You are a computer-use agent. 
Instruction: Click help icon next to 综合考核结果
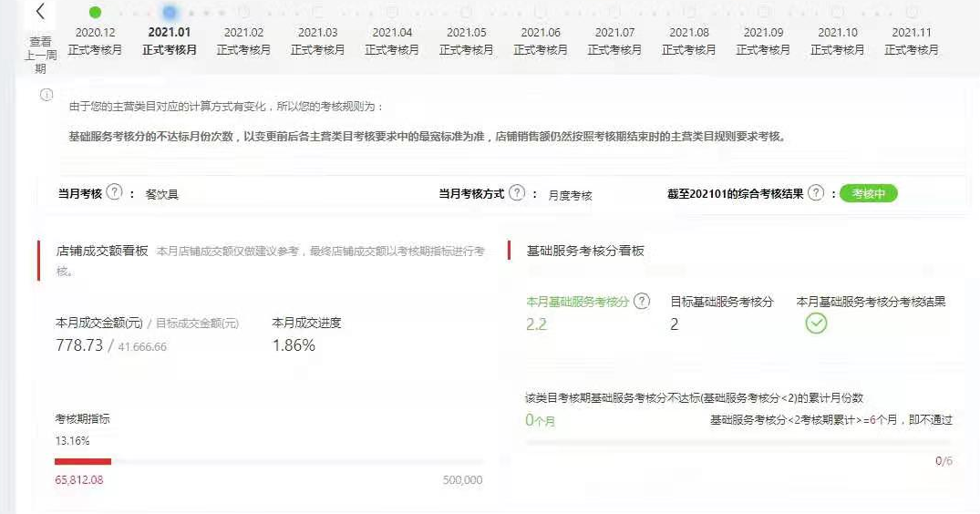(816, 192)
